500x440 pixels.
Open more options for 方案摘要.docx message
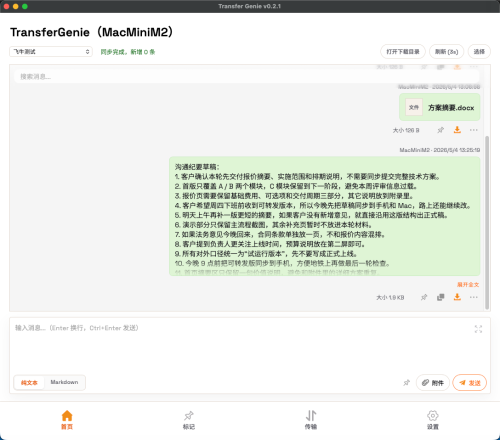tap(474, 130)
